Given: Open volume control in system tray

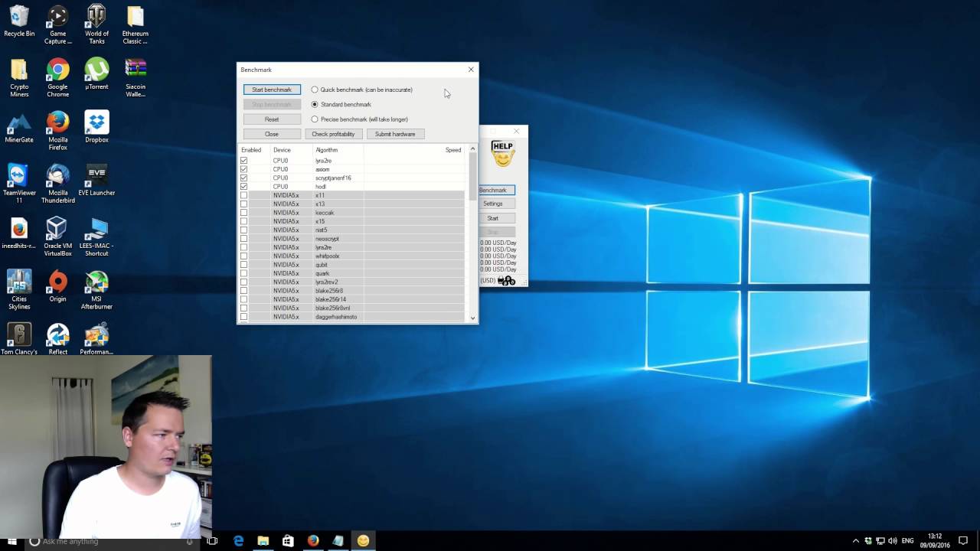Looking at the screenshot, I should click(893, 541).
